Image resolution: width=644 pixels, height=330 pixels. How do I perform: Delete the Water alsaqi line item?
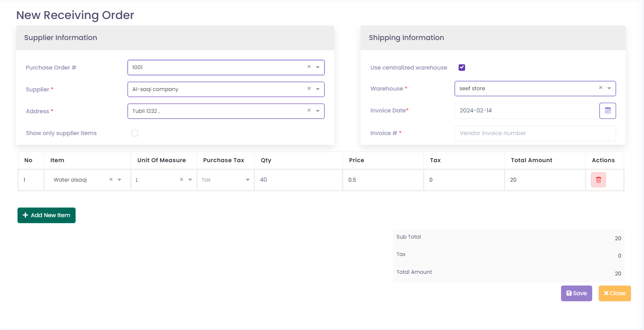(x=598, y=180)
